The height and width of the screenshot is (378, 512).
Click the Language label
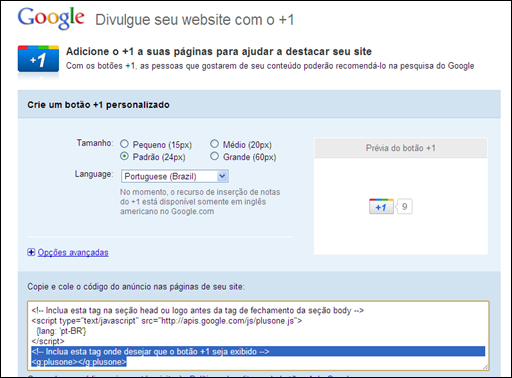(94, 174)
